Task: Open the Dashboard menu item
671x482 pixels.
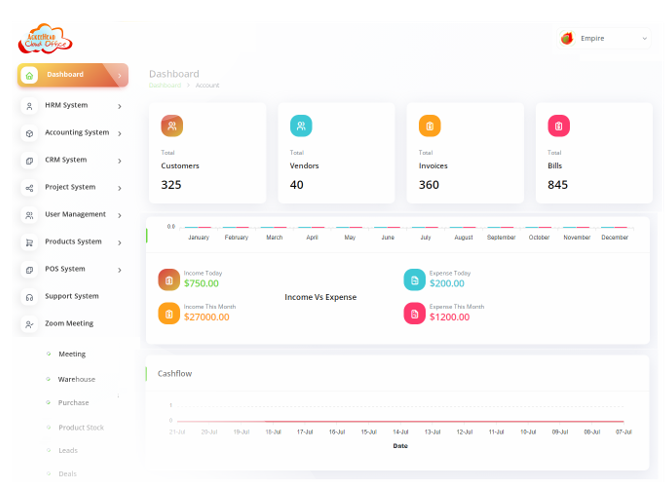Action: point(73,75)
